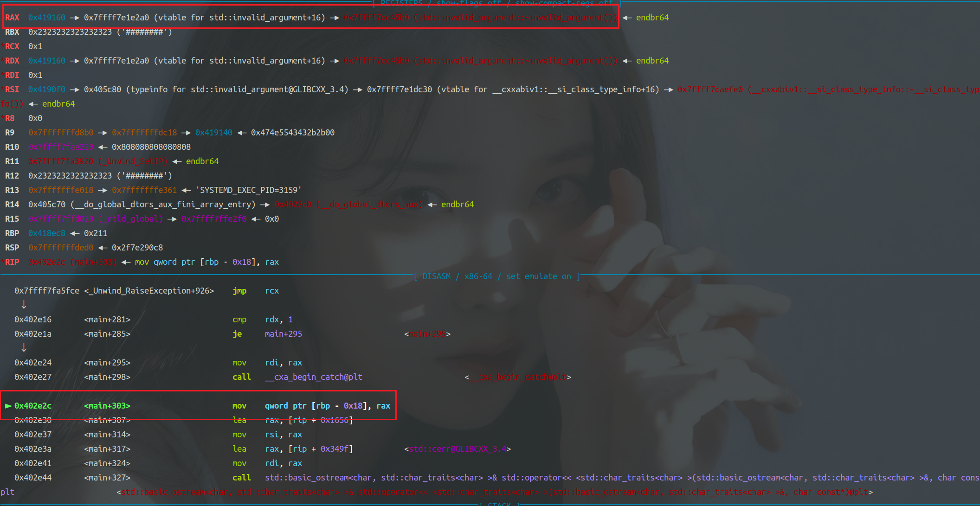980x506 pixels.
Task: Select RBX register value 0x2323232323232323
Action: pos(70,32)
